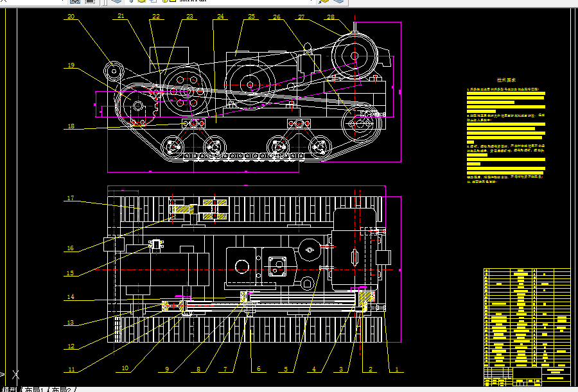Select part callout number 26
Screen dimensions: 578x392
point(277,17)
